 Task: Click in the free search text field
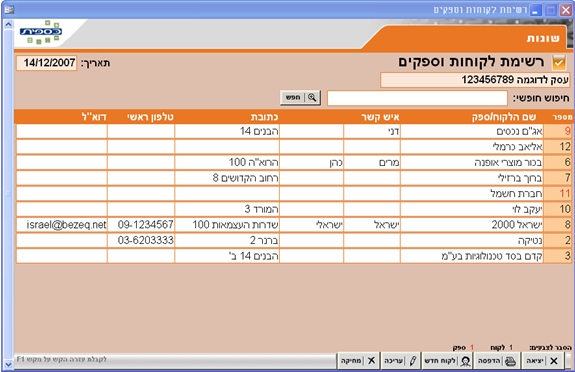[417, 98]
